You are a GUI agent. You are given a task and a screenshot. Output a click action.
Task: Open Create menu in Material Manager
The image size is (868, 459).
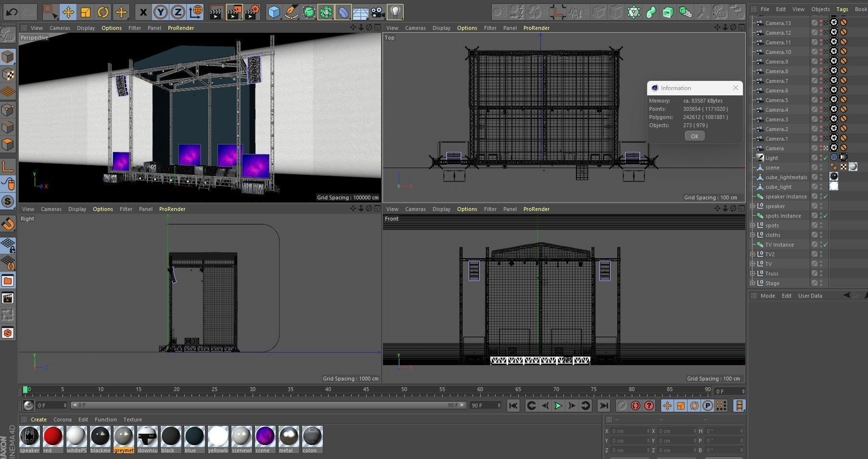pos(38,420)
